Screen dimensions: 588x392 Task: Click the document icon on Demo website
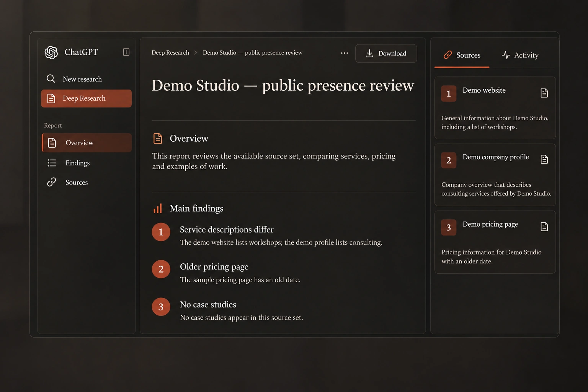click(544, 93)
